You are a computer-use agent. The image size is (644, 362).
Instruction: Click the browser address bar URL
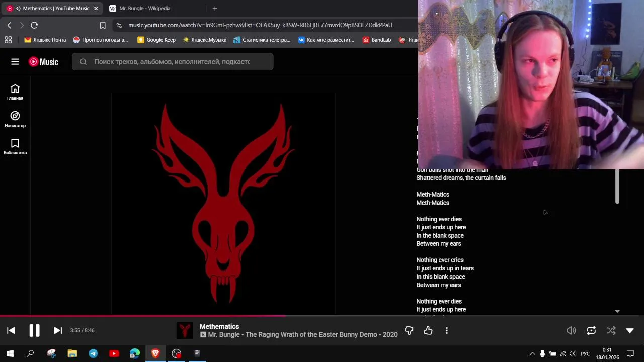(x=260, y=25)
